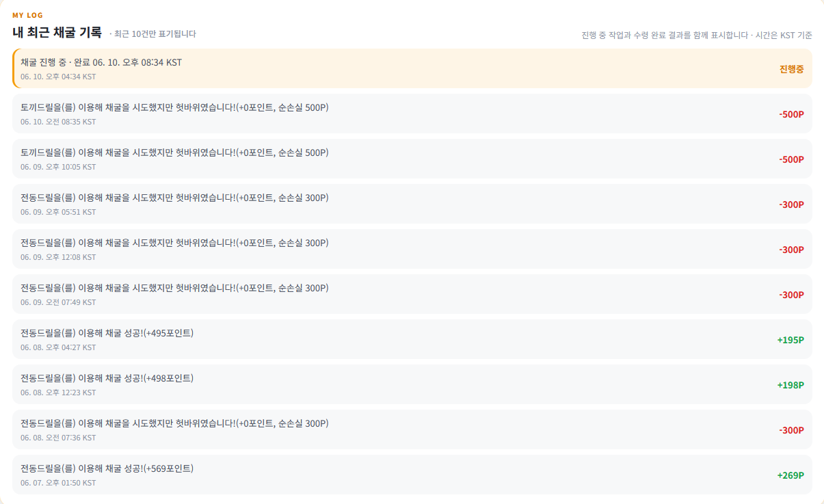Click the green +198P amount
Screen dimensions: 824x504
pos(790,385)
